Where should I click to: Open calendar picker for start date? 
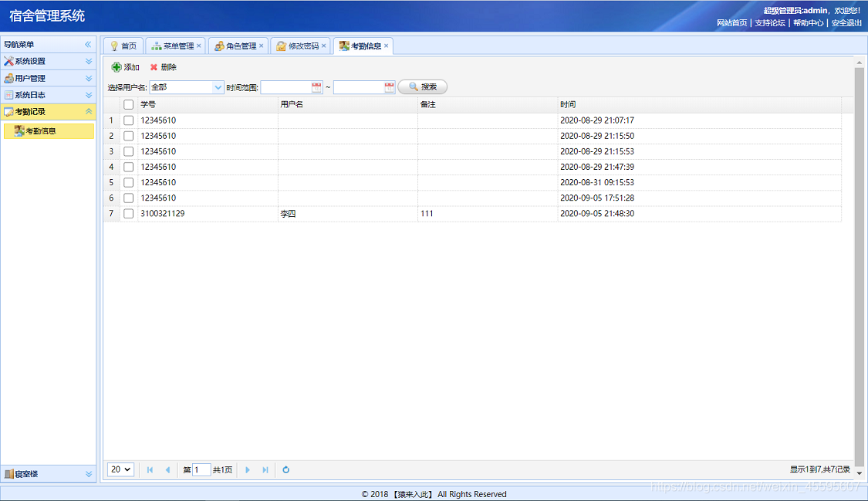316,87
